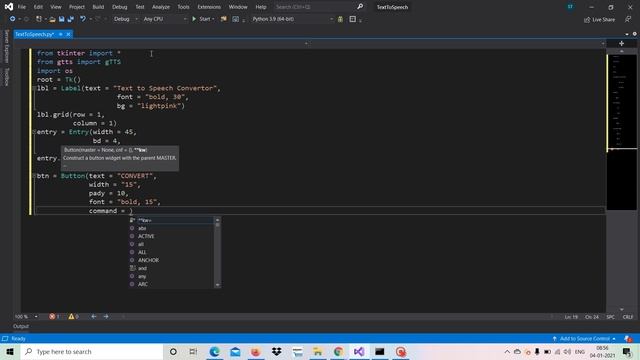Click the Python environments icon beside the interpreter dropdown
640x360 pixels.
pyautogui.click(x=340, y=19)
